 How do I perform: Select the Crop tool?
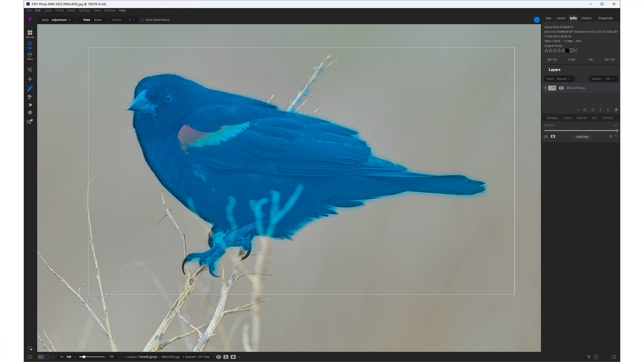[x=30, y=69]
